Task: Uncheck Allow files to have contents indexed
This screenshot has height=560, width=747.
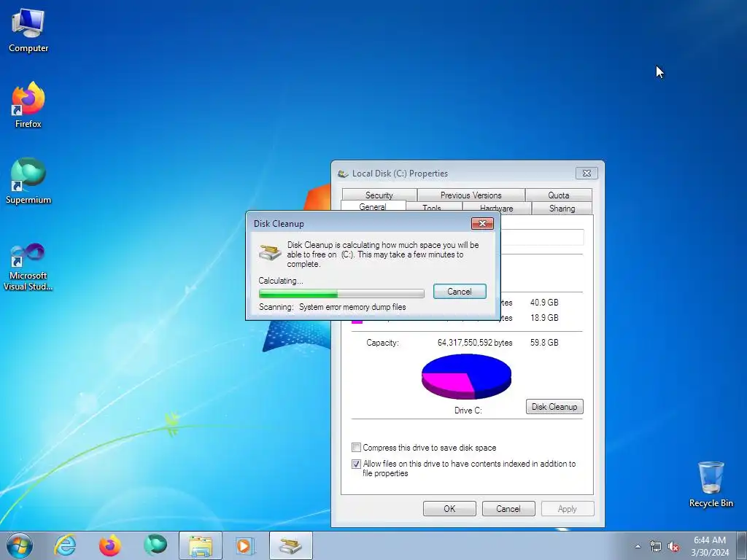Action: 356,464
